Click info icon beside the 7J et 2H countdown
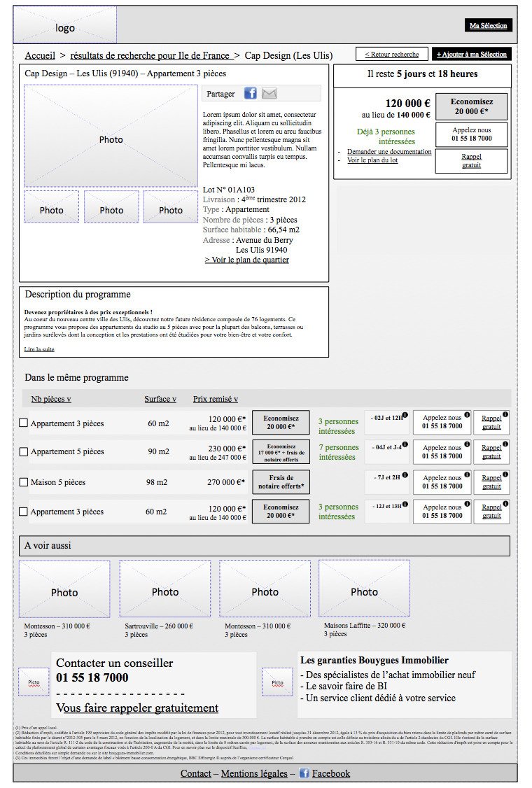This screenshot has height=788, width=532. click(405, 476)
